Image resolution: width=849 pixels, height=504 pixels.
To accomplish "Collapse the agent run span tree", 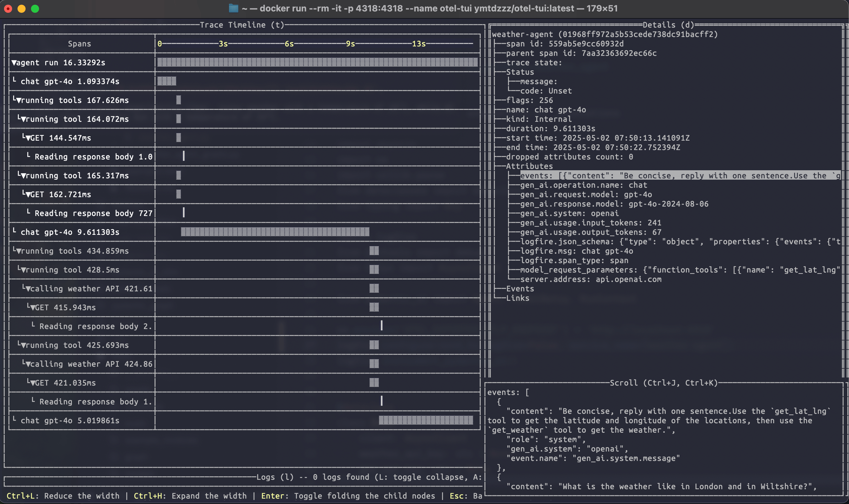I will [x=14, y=63].
